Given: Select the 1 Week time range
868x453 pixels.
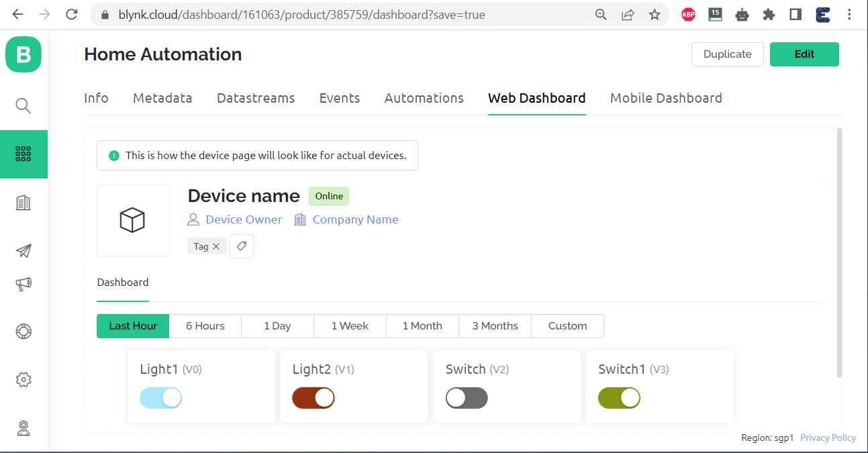Looking at the screenshot, I should click(x=350, y=326).
